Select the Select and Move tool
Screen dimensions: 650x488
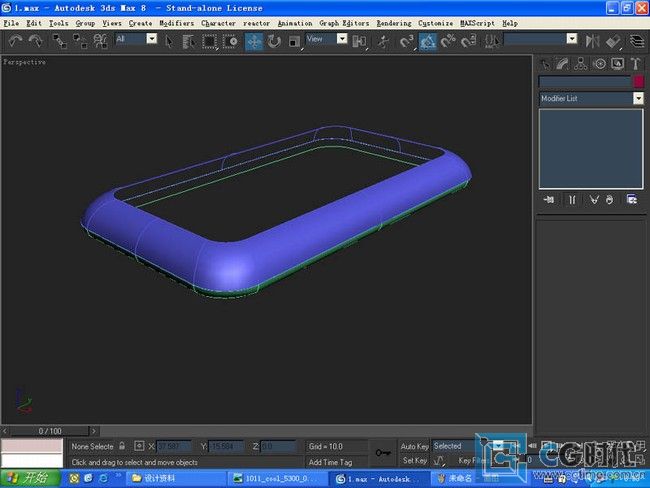[x=254, y=41]
